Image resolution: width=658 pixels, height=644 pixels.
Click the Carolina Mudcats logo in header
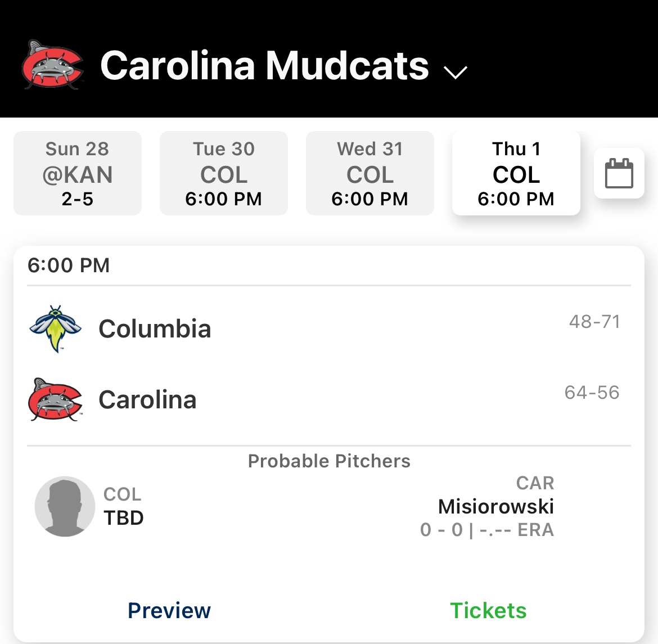pos(53,65)
